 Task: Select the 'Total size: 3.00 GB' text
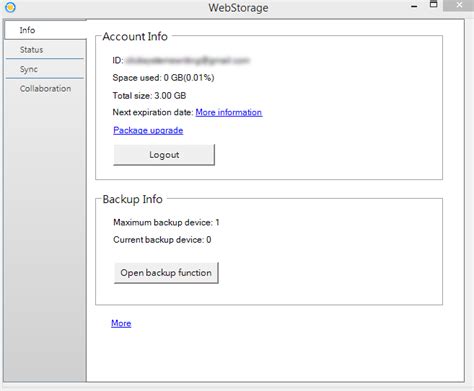(149, 96)
